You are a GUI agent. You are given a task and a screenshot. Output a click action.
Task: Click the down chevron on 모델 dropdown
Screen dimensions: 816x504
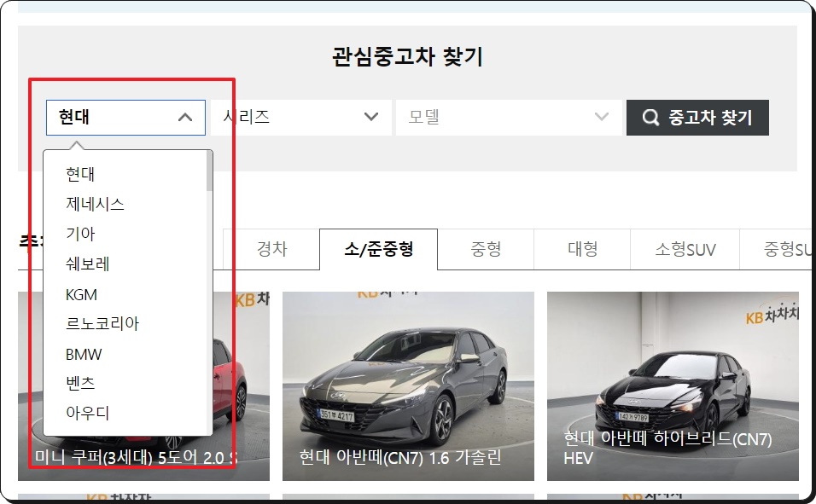602,117
